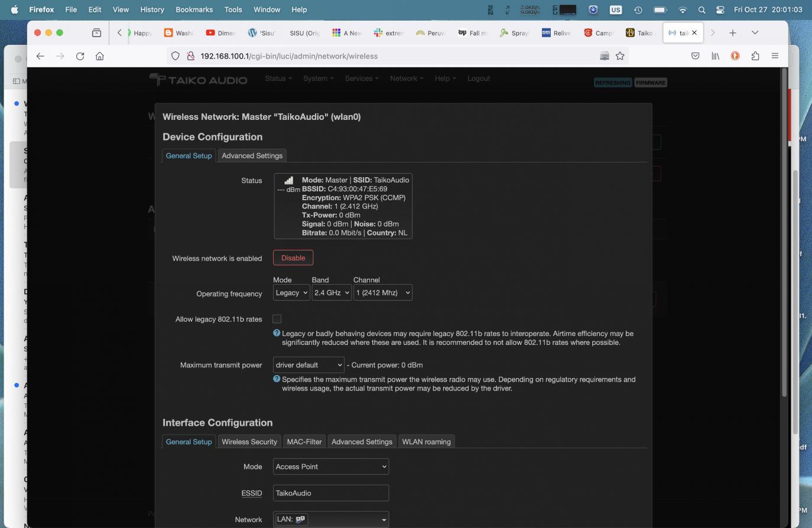
Task: Click the new tab plus button
Action: click(733, 33)
